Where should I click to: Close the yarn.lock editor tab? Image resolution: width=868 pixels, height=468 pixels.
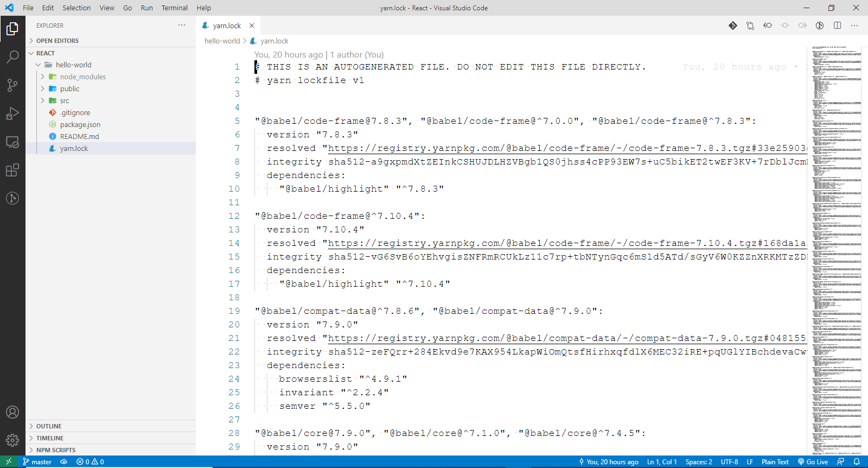[252, 26]
